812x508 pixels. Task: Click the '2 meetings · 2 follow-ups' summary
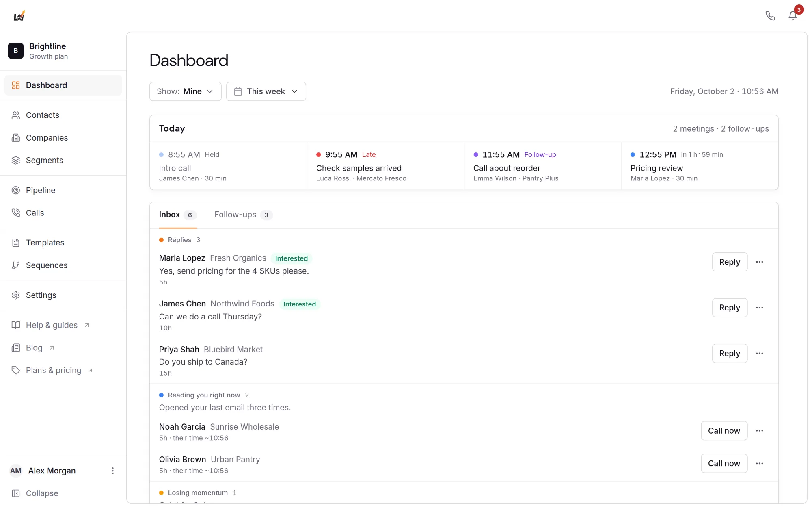[x=721, y=129]
